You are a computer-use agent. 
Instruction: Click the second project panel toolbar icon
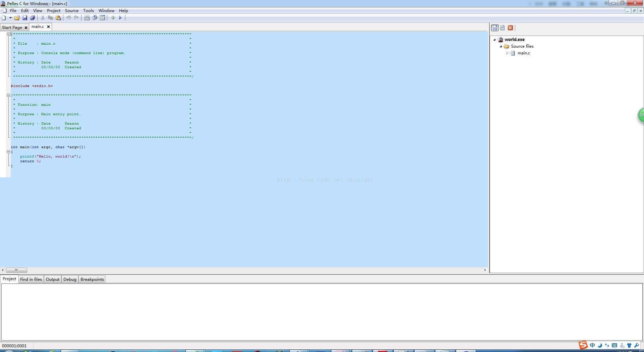502,28
